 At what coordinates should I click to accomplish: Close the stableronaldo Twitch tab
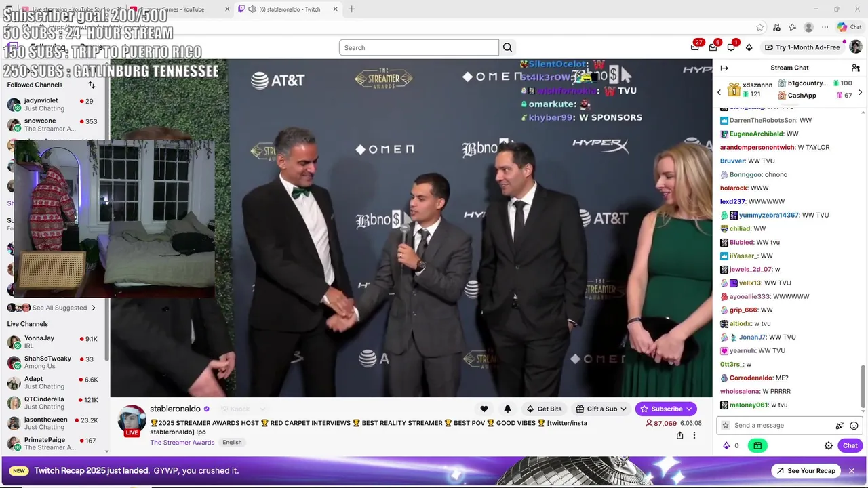[335, 9]
